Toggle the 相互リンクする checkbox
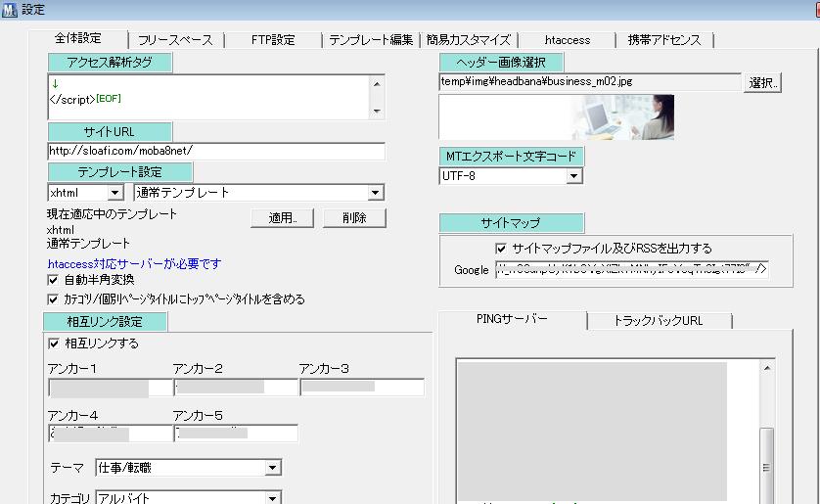This screenshot has width=820, height=504. [x=54, y=344]
